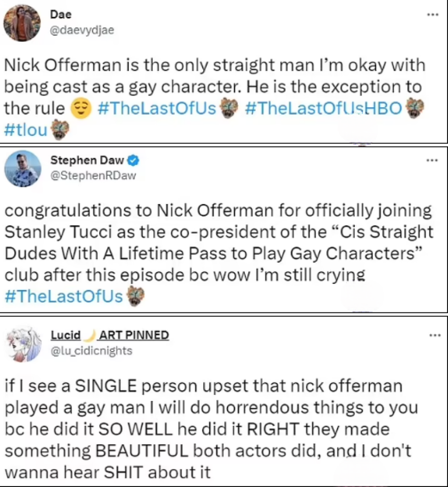The image size is (448, 487).
Task: Open the @lu_cidicnights handle
Action: coord(91,350)
